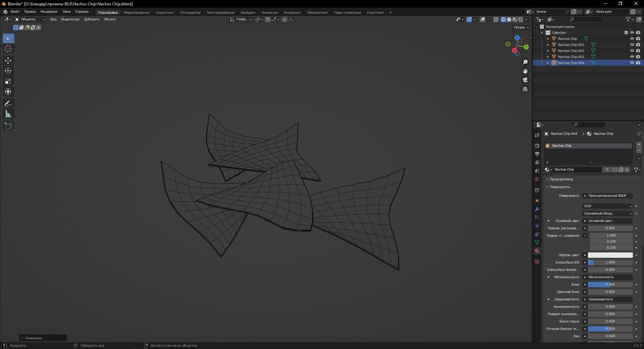
Task: Click the outliner search field
Action: (x=585, y=19)
